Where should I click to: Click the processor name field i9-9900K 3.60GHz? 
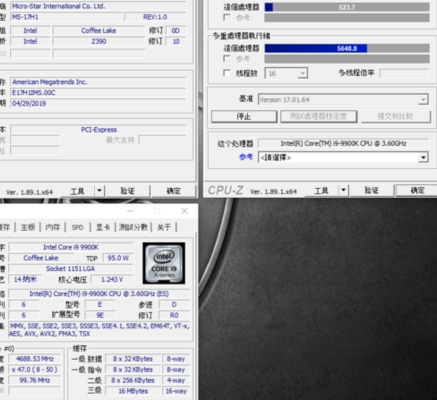coord(343,143)
